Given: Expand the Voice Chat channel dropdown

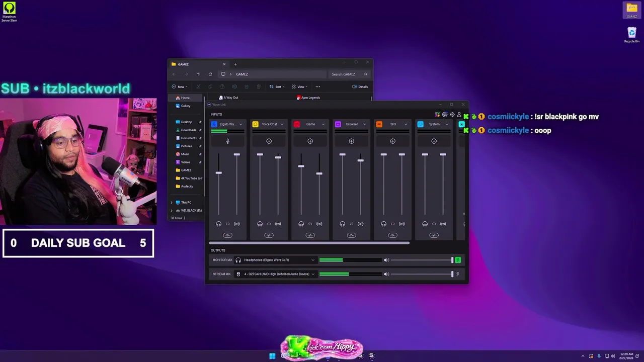Looking at the screenshot, I should [x=282, y=124].
